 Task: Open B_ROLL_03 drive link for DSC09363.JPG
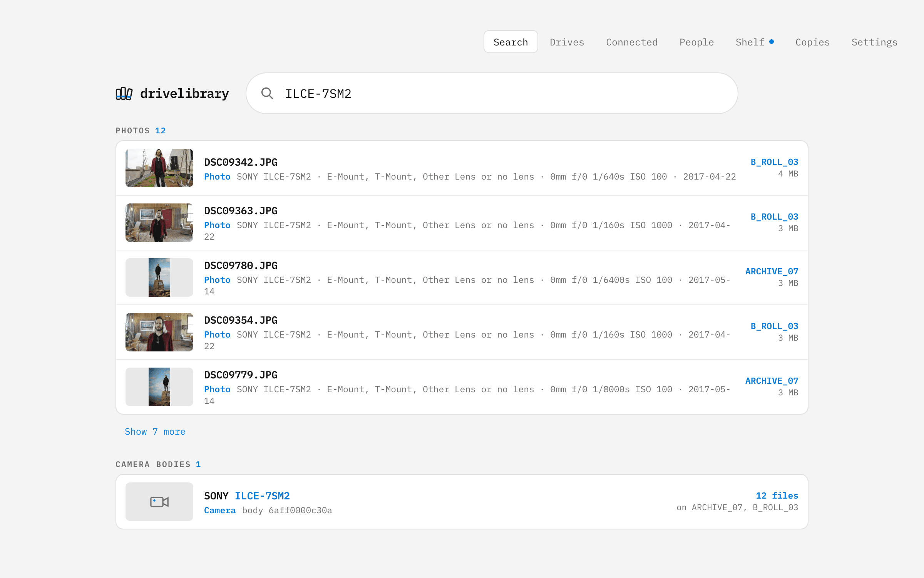774,217
